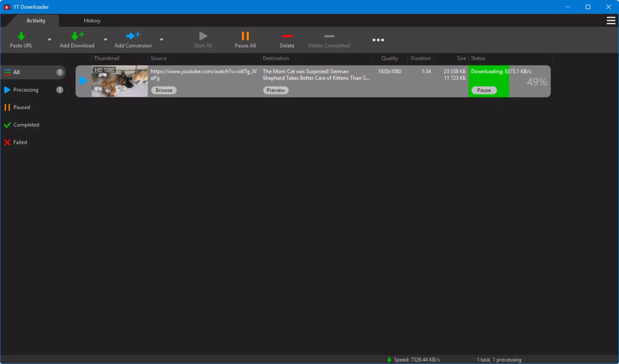Click the Thumbnail column header
The width and height of the screenshot is (619, 364).
point(106,58)
